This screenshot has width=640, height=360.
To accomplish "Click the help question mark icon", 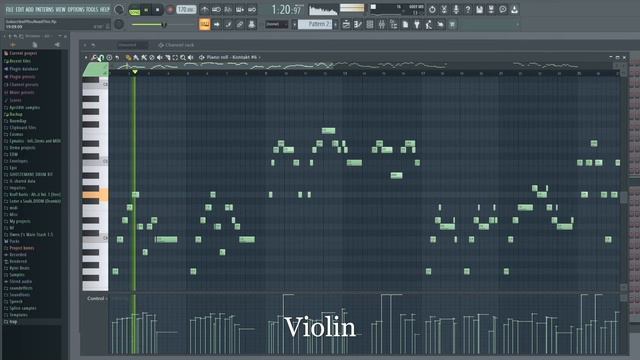I will (x=468, y=9).
